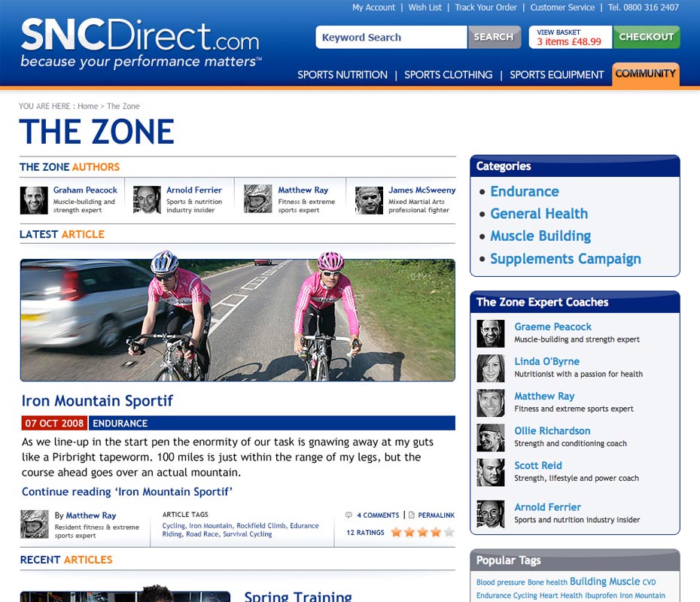Go to Track Your Order

point(485,8)
